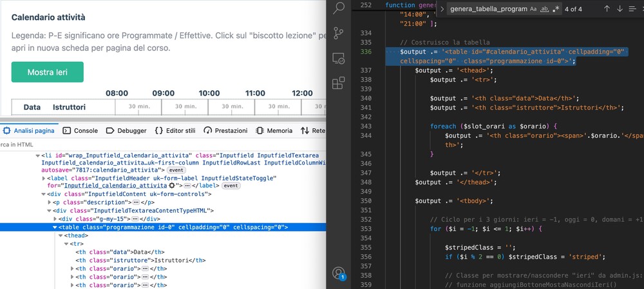The height and width of the screenshot is (289, 644).
Task: Click event badge on li element
Action: click(x=175, y=170)
